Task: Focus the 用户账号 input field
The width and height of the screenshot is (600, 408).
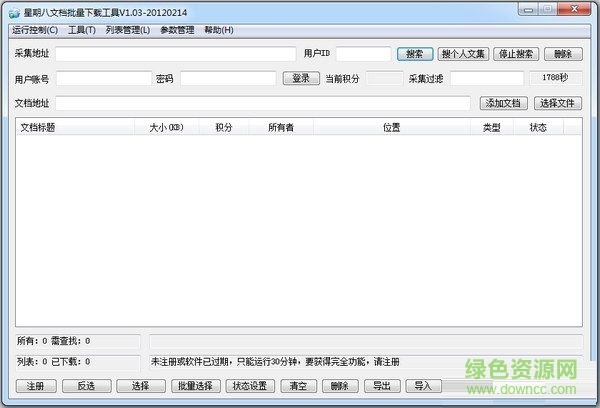Action: [x=104, y=78]
